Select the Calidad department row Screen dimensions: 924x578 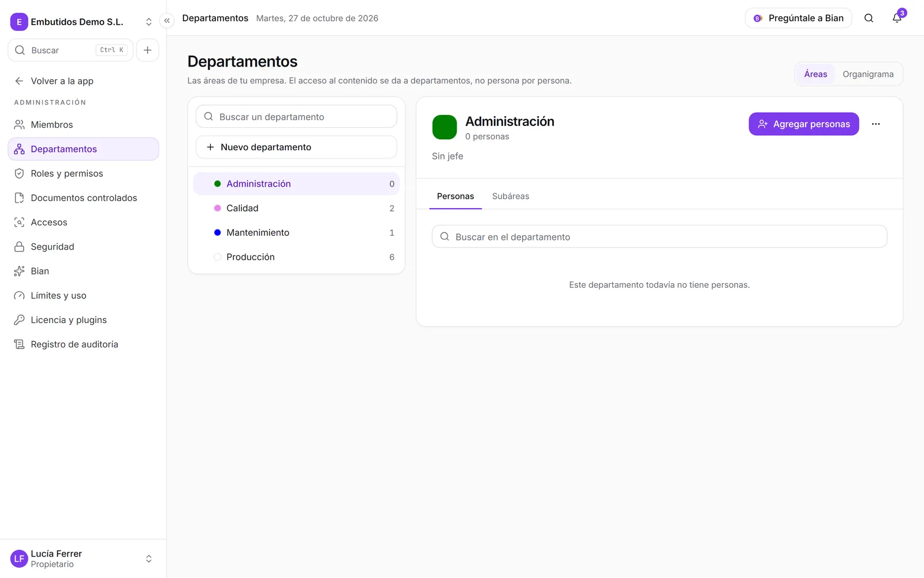click(296, 208)
